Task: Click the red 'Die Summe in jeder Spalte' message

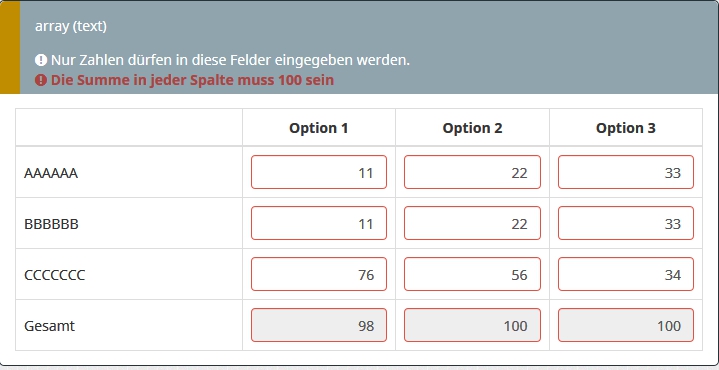Action: [192, 80]
